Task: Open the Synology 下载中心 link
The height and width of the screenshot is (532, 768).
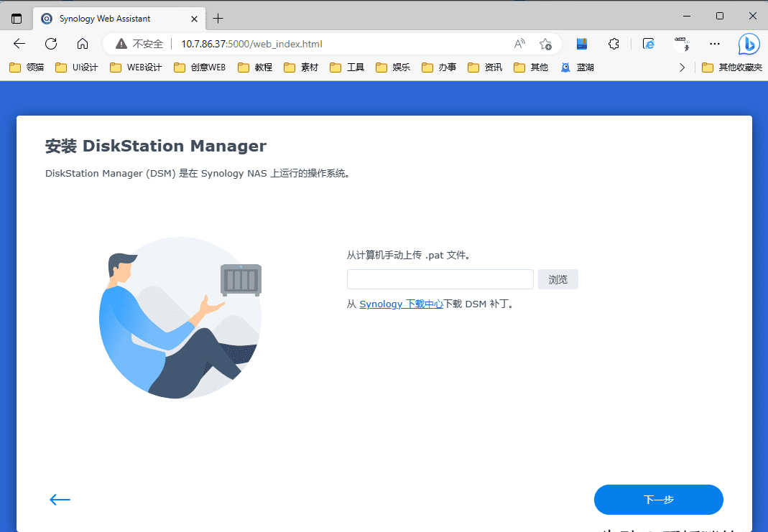Action: 401,304
